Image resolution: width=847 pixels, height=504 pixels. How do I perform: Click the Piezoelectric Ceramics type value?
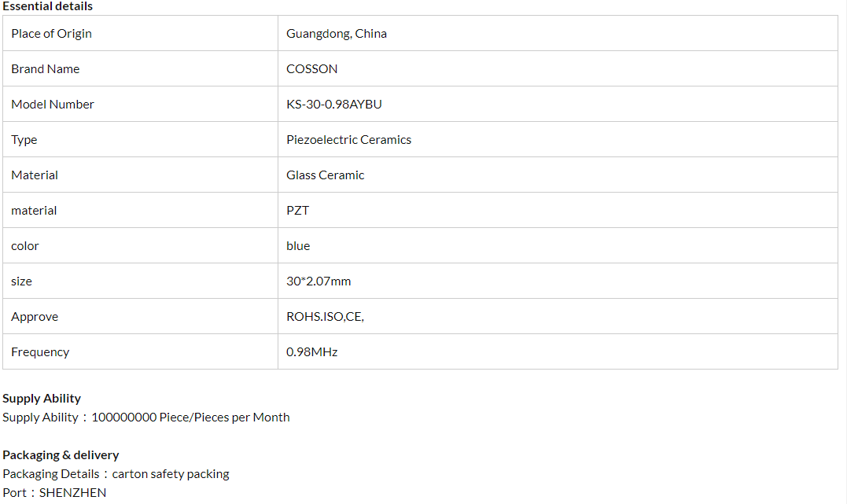[x=348, y=140]
